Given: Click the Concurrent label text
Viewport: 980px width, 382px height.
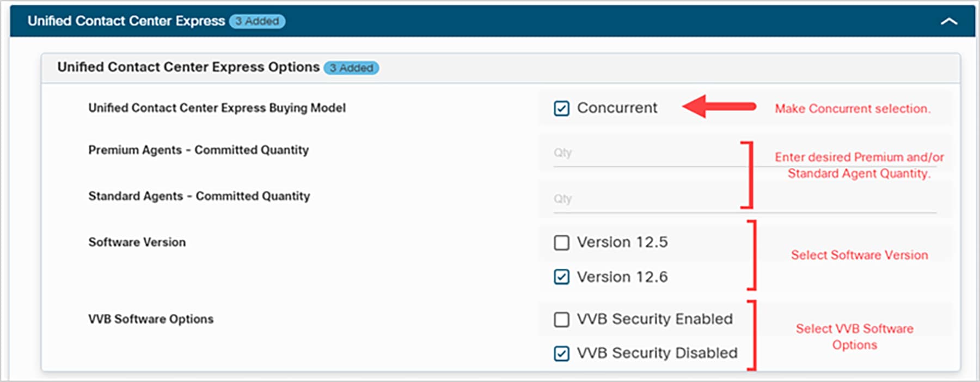Looking at the screenshot, I should click(616, 107).
